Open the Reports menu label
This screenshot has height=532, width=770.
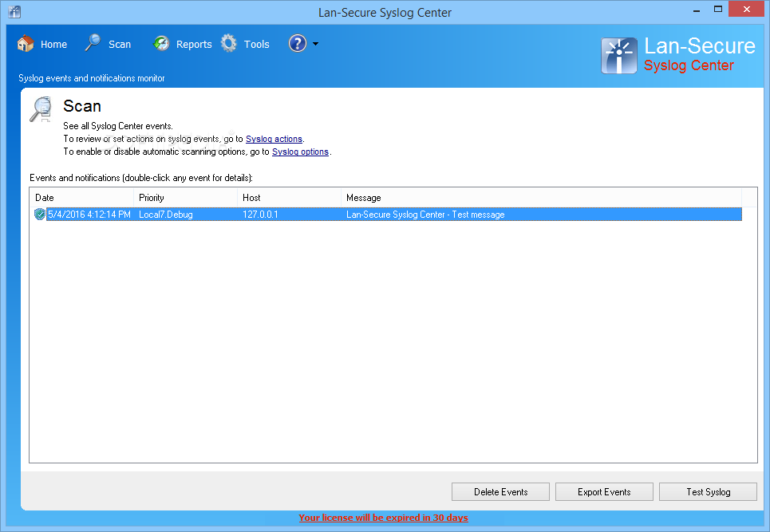point(193,44)
